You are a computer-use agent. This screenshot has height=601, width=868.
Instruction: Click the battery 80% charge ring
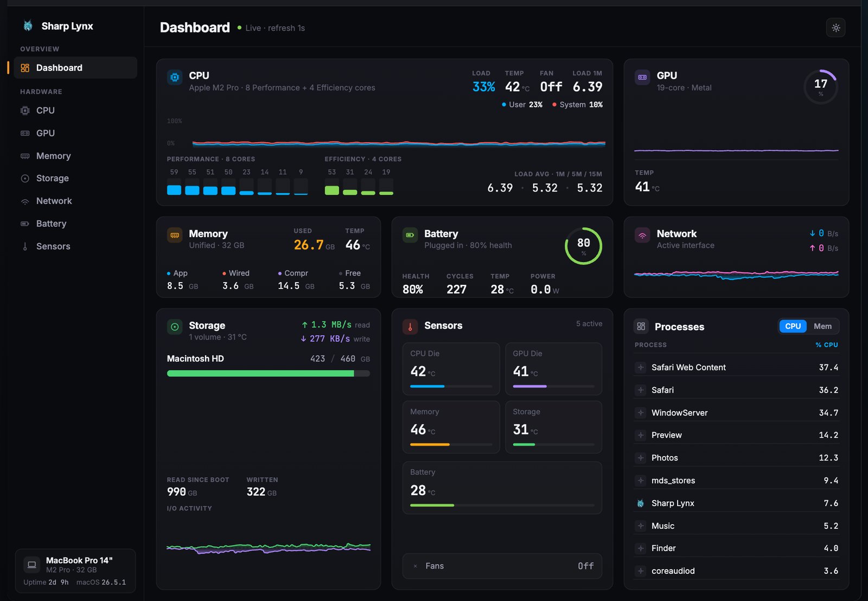(x=583, y=246)
